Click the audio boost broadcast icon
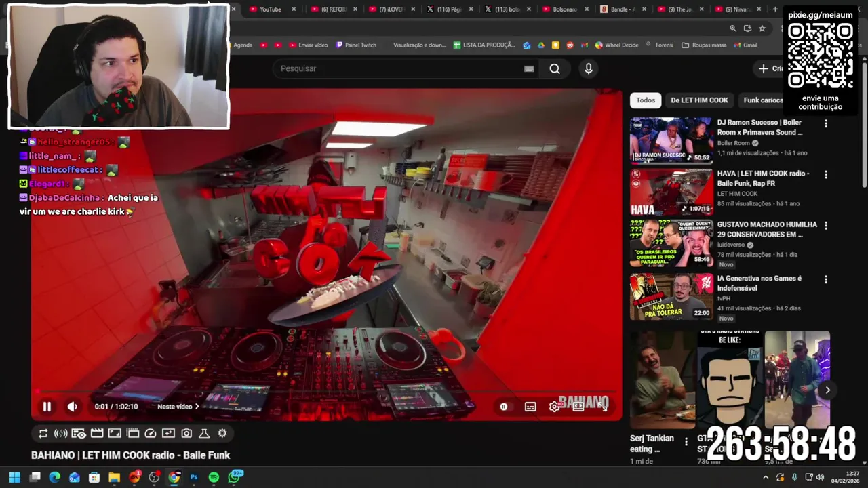 pos(60,433)
